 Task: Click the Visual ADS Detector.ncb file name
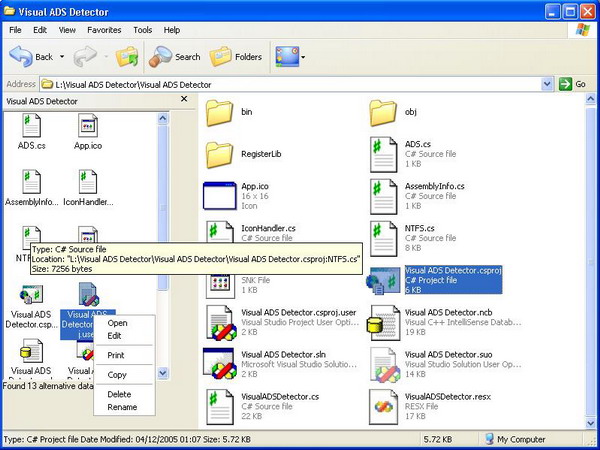pyautogui.click(x=448, y=312)
